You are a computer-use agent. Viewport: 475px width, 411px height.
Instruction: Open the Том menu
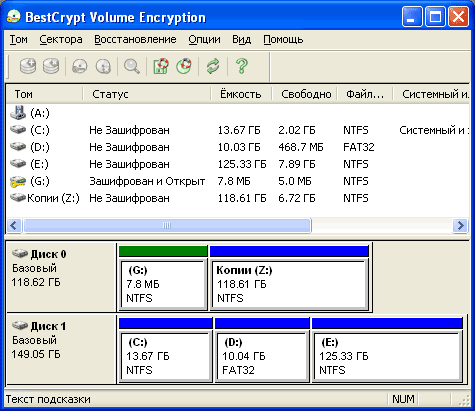point(19,40)
